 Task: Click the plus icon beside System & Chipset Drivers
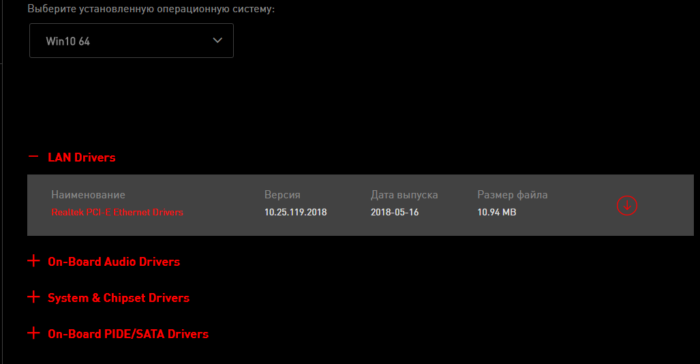coord(33,297)
